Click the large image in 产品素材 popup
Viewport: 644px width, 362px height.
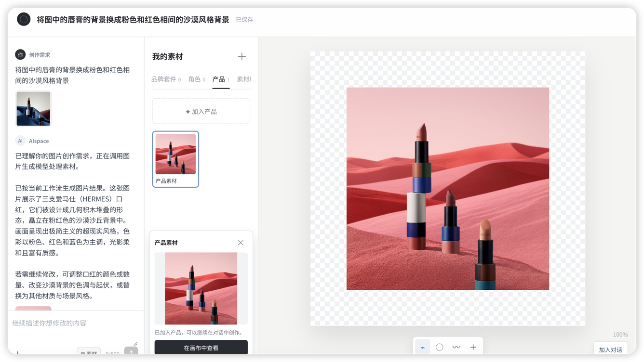[201, 288]
